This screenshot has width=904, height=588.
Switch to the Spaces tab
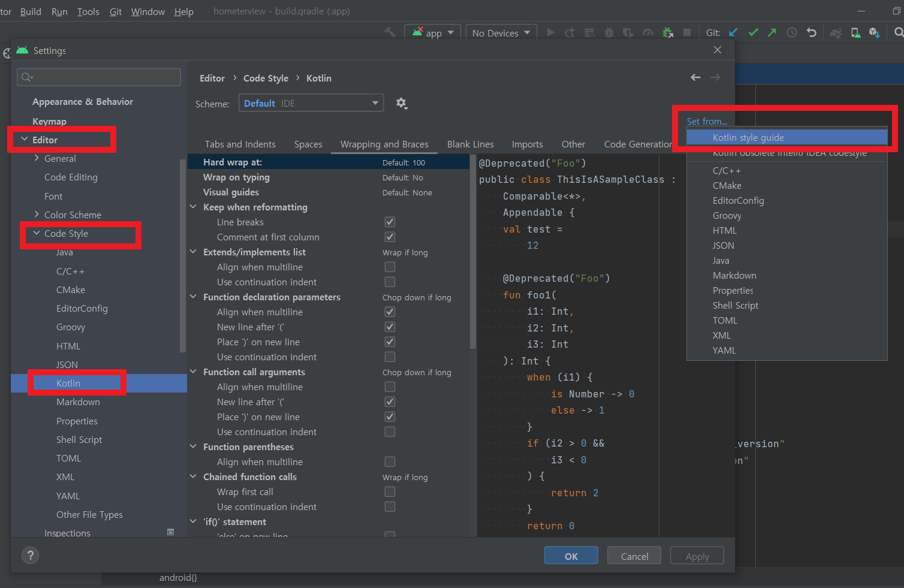click(x=308, y=144)
